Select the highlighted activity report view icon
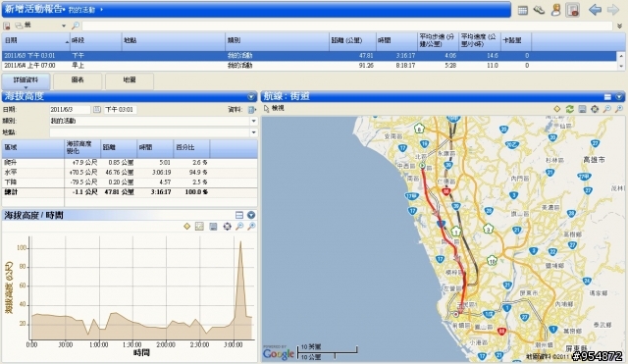Image resolution: width=628 pixels, height=364 pixels. pos(573,10)
